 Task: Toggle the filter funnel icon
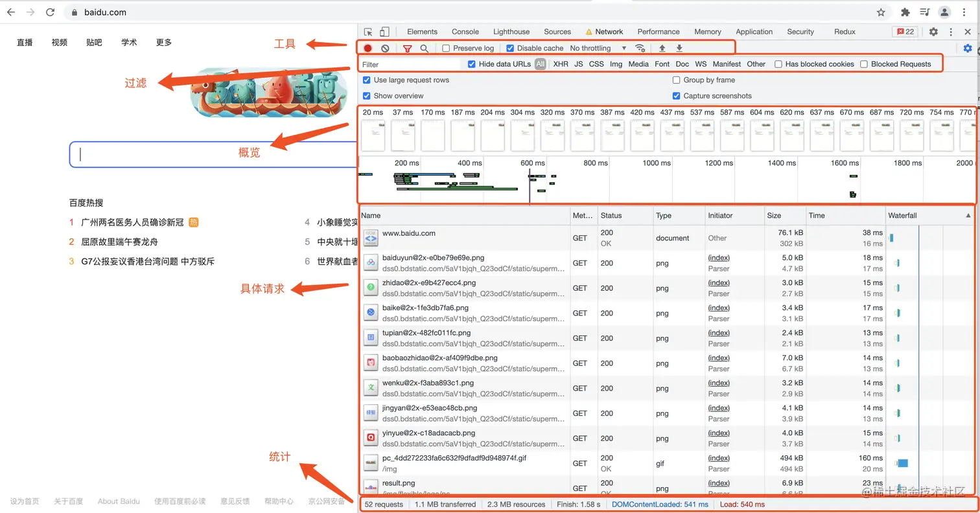point(408,48)
